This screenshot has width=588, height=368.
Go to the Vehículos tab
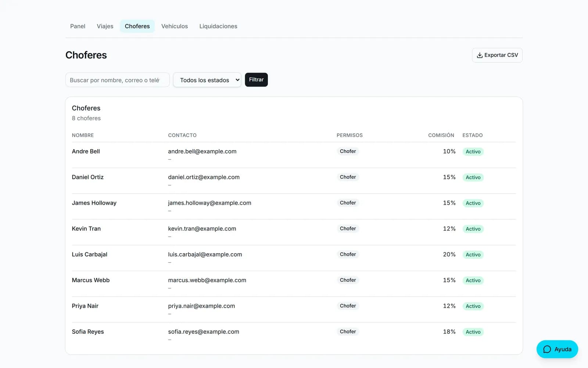click(x=175, y=26)
